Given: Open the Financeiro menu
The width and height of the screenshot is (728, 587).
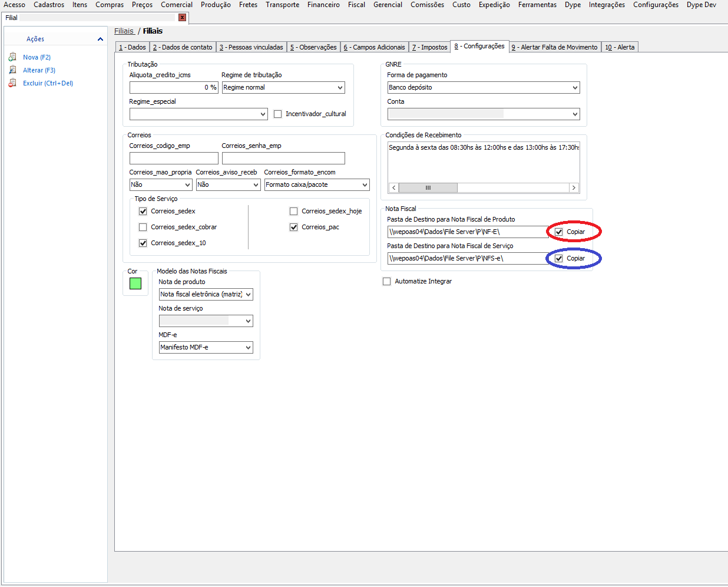Looking at the screenshot, I should 323,5.
